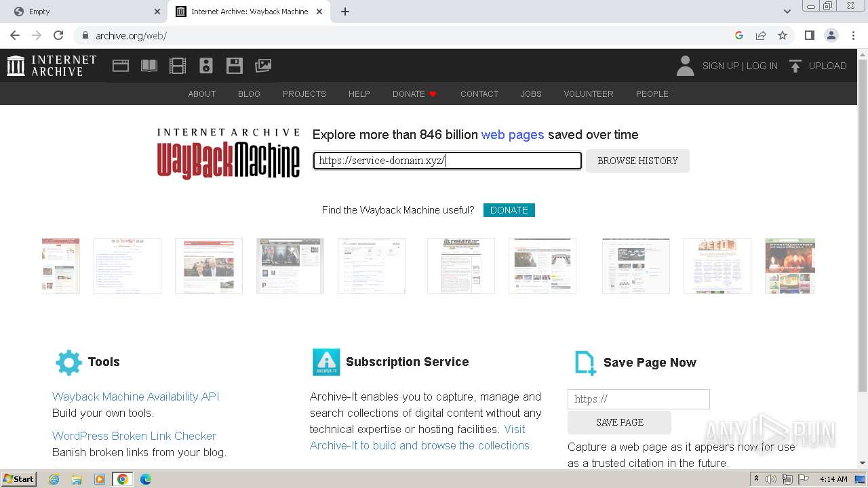Open the ABOUT menu item
Viewport: 868px width, 488px height.
click(x=202, y=94)
